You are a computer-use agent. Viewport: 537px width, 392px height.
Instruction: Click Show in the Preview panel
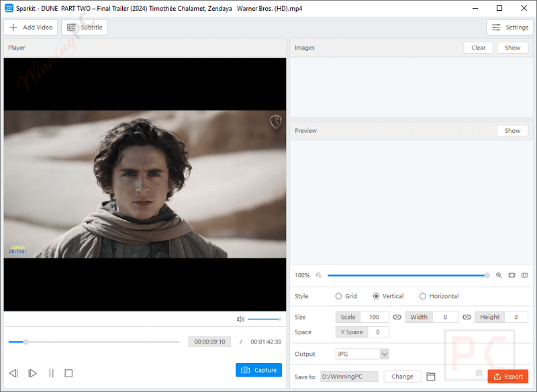[512, 131]
